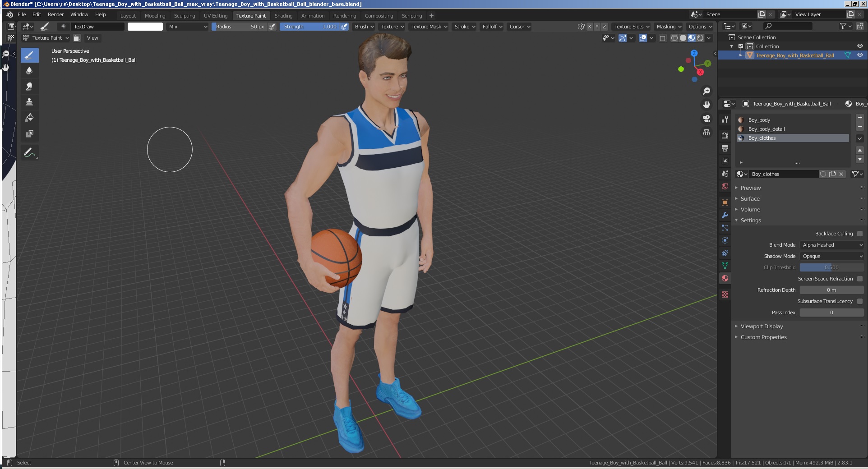Expand the Surface panel
Viewport: 868px width, 469px height.
tap(750, 199)
